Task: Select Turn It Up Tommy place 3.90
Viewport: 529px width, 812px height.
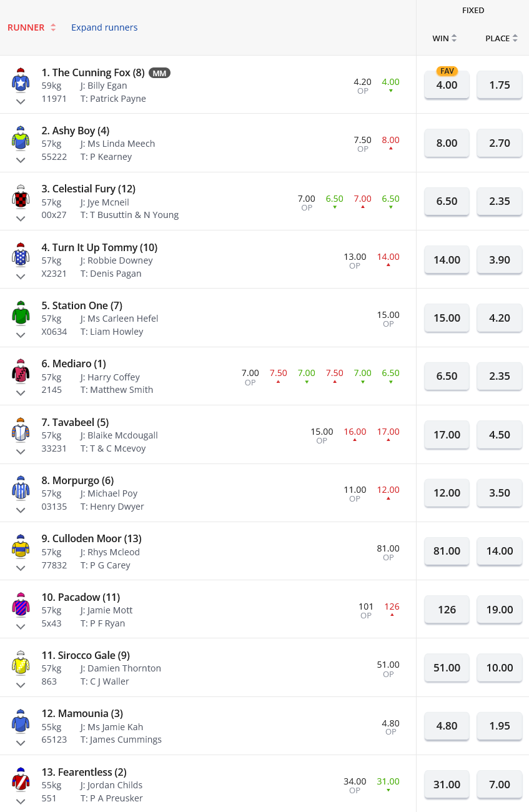Action: 500,260
